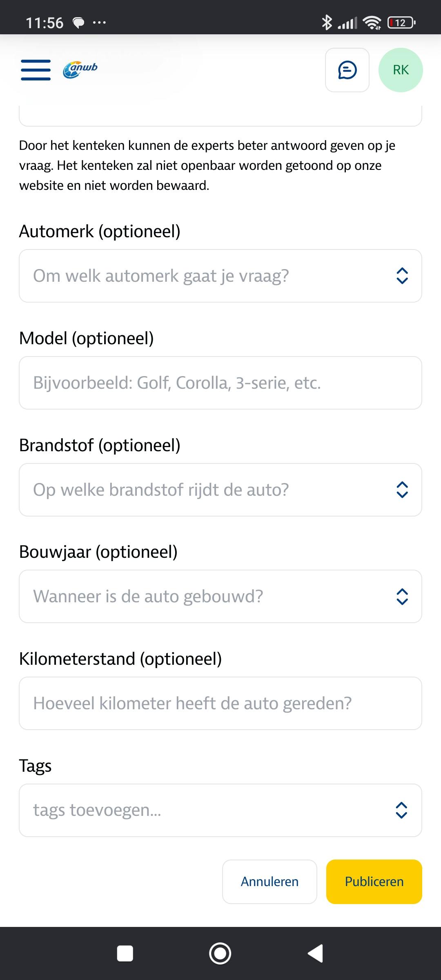Expand the Brandstof fuel dropdown
The width and height of the screenshot is (441, 980).
pyautogui.click(x=204, y=490)
